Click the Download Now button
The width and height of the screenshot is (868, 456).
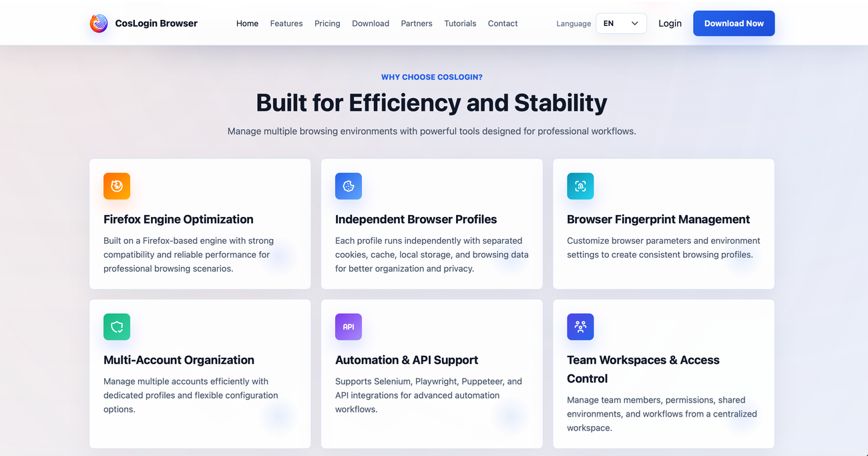pyautogui.click(x=734, y=23)
